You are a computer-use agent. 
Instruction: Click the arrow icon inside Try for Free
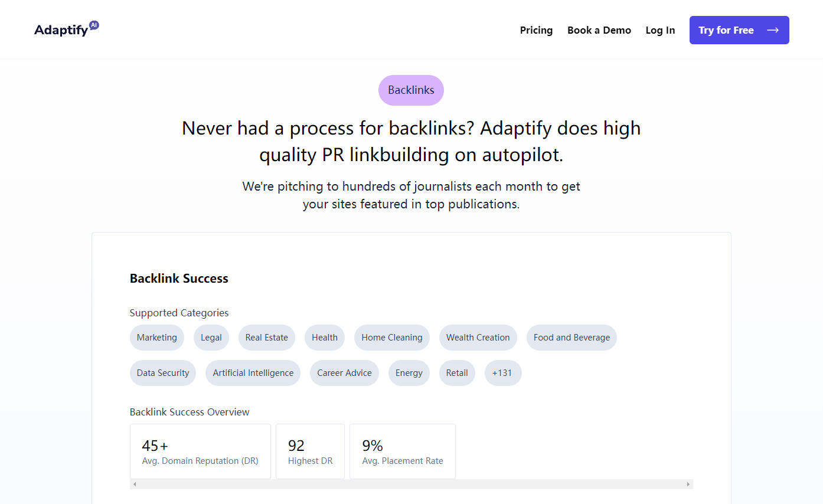point(773,30)
